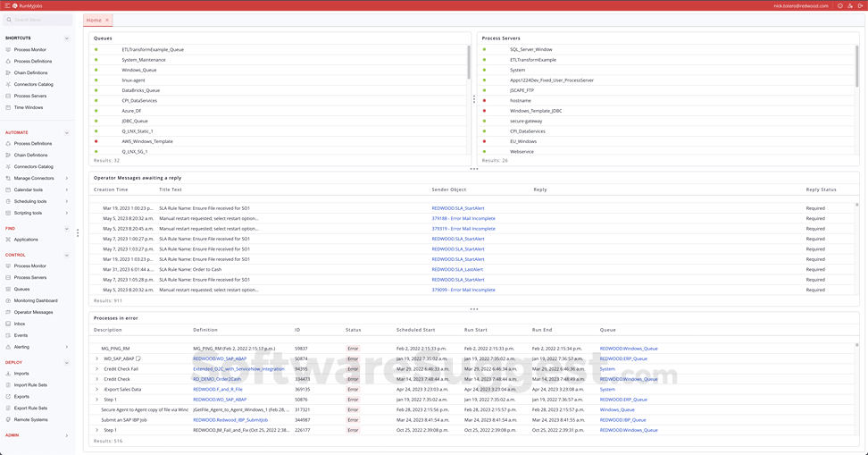This screenshot has width=868, height=455.
Task: Collapse the Shortcuts section
Action: pyautogui.click(x=67, y=38)
